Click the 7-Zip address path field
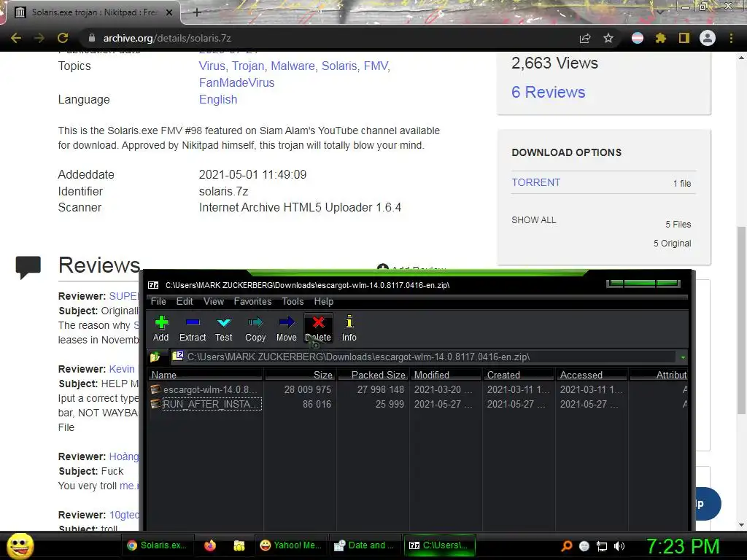This screenshot has width=747, height=560. 424,357
